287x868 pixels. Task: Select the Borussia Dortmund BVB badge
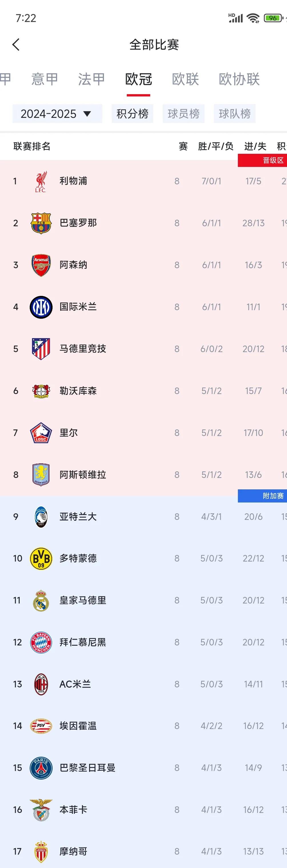41,558
